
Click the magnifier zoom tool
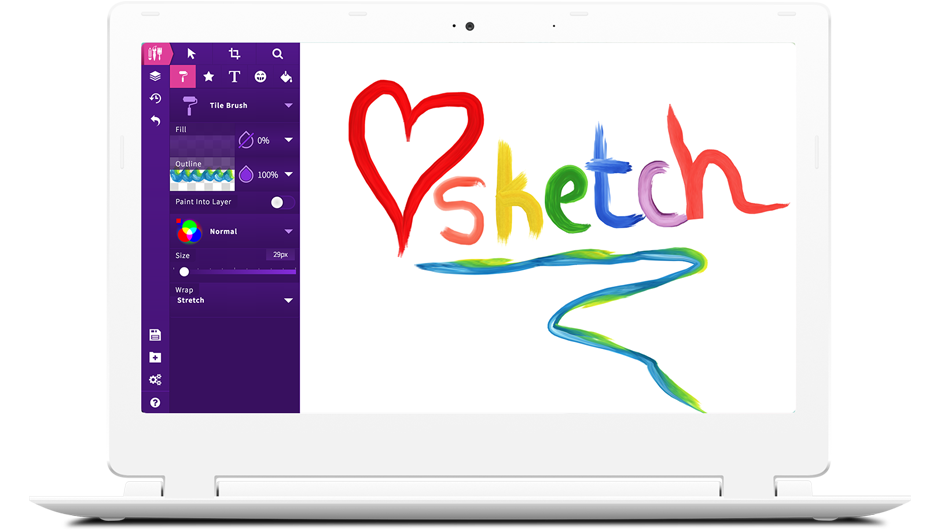[x=278, y=54]
